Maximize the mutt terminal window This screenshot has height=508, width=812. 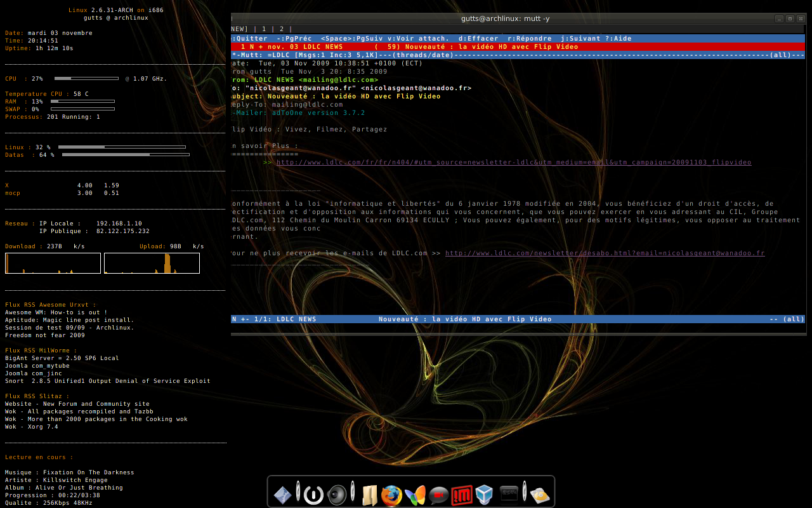point(790,19)
